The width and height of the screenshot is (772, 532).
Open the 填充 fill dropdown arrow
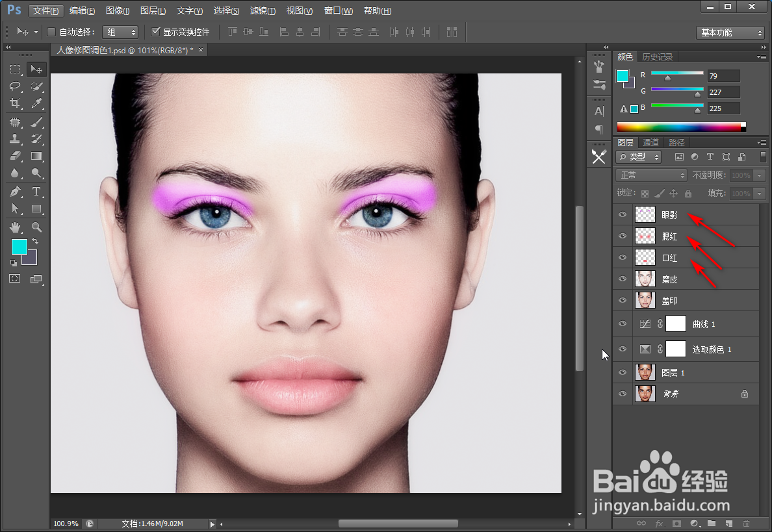pos(760,194)
